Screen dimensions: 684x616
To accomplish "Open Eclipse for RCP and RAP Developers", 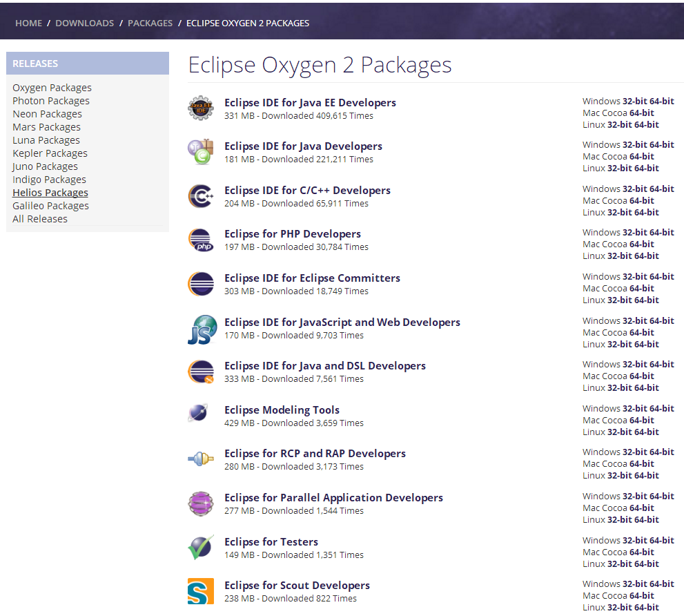I will click(x=315, y=454).
